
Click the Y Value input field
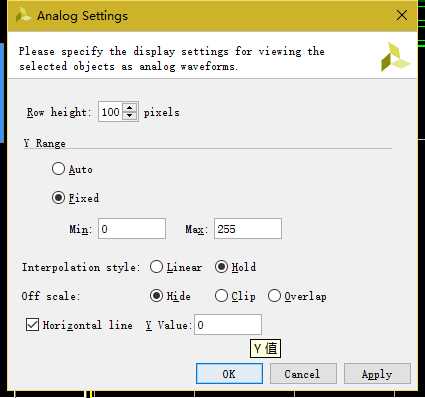click(x=228, y=324)
